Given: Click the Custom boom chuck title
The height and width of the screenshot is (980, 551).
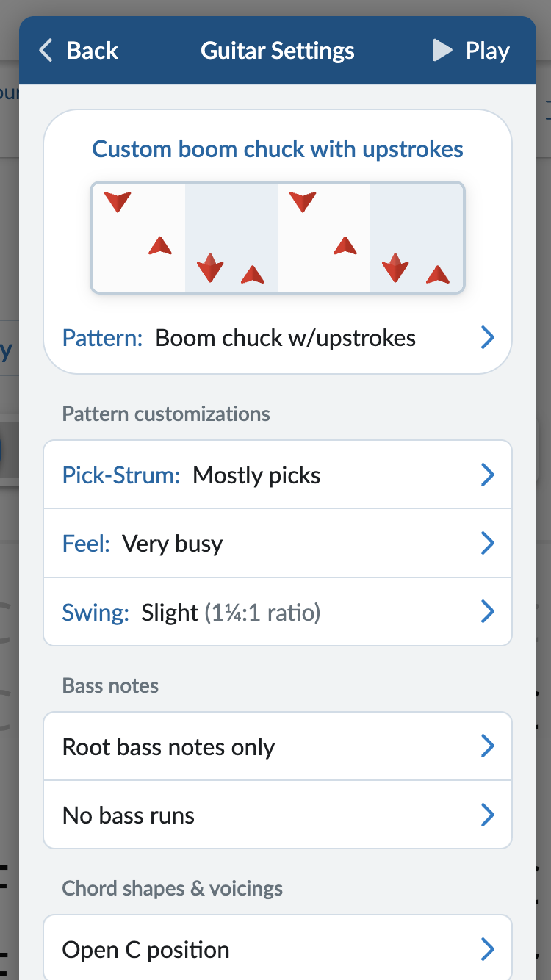Looking at the screenshot, I should coord(278,149).
